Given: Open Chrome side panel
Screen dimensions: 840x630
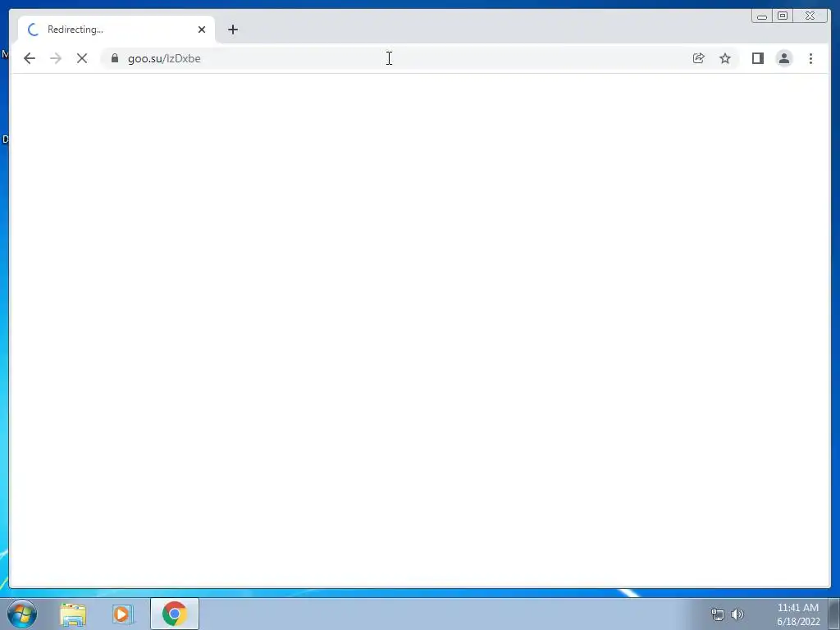Looking at the screenshot, I should coord(757,58).
